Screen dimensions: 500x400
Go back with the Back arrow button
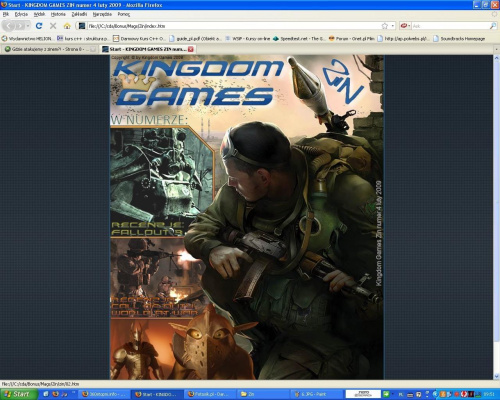click(9, 26)
